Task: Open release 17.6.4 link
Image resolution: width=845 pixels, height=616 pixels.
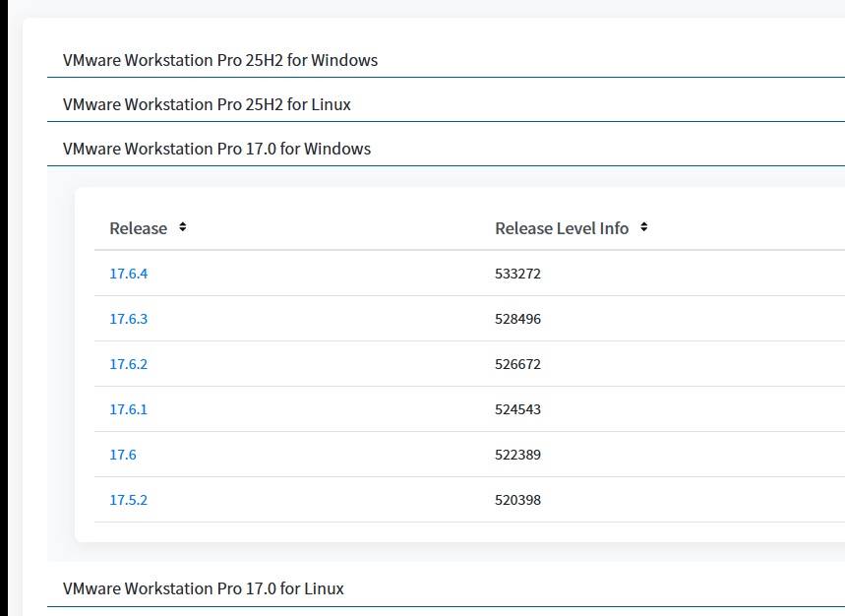Action: click(x=128, y=274)
